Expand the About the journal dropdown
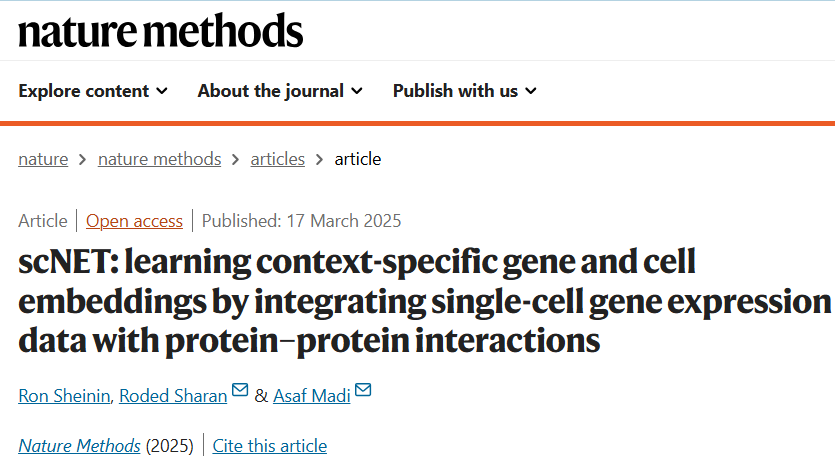The image size is (835, 471). (280, 91)
